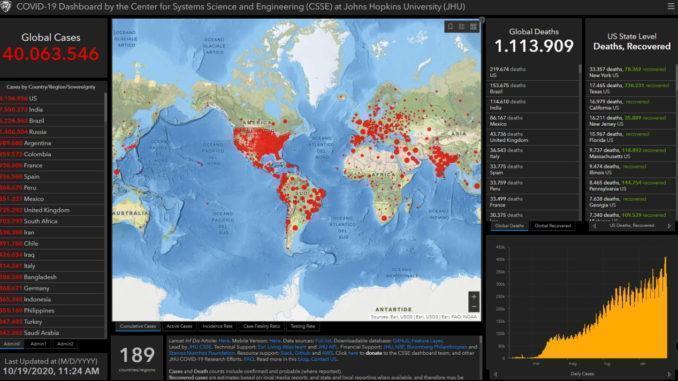Select the Active Cases map tab
This screenshot has width=678, height=381.
point(179,327)
